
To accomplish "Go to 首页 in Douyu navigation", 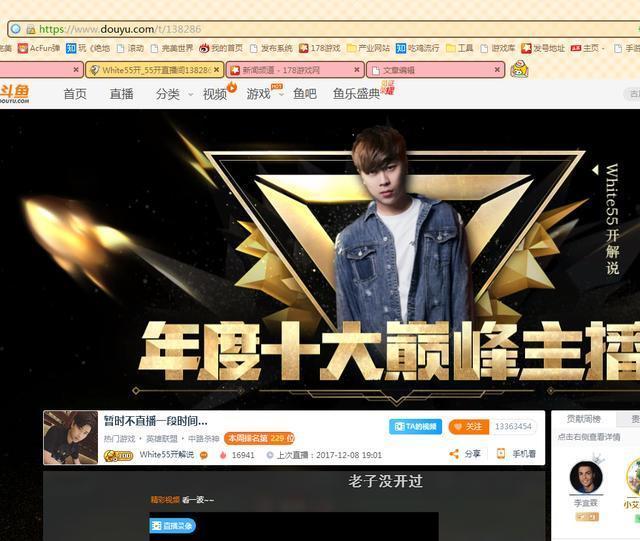I will point(75,94).
